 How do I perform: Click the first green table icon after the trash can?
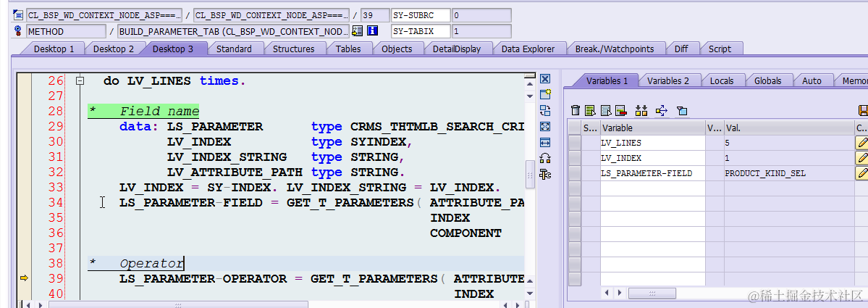click(x=590, y=111)
